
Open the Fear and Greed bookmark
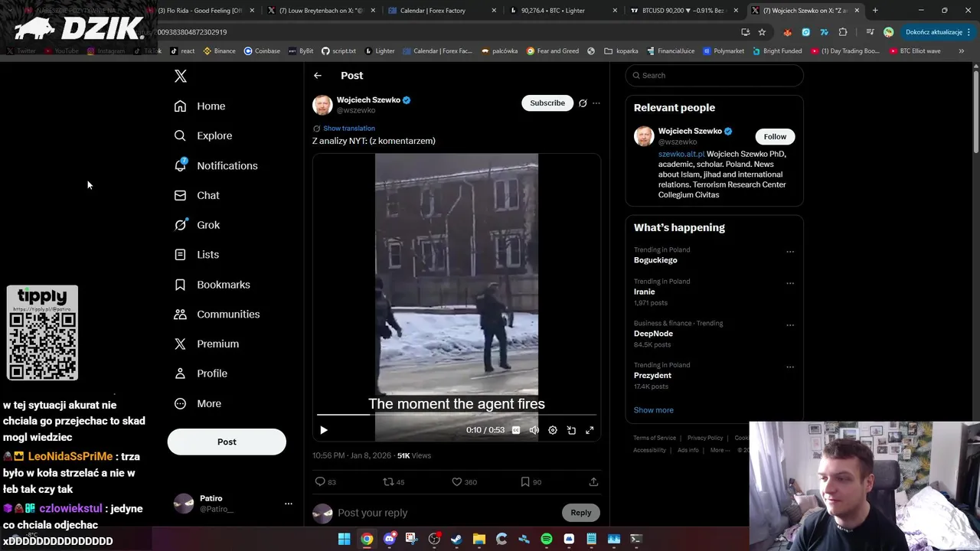[x=552, y=51]
